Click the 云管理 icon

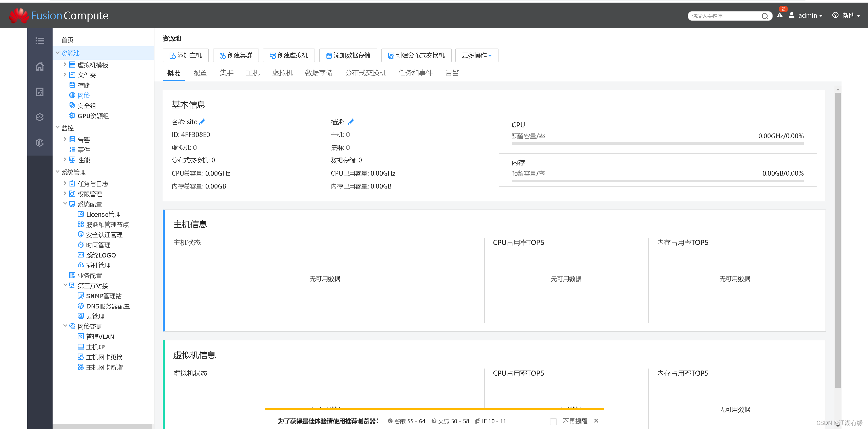[x=81, y=316]
